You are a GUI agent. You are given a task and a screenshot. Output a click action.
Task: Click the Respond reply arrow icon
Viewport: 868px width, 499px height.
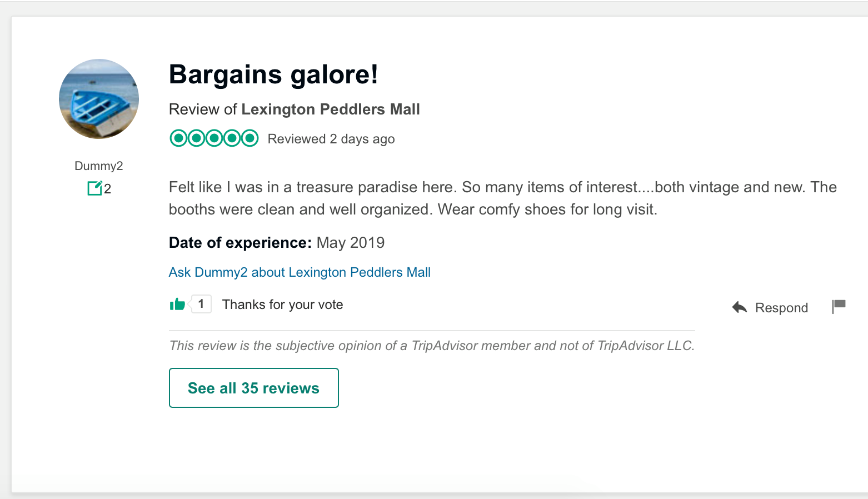(x=740, y=307)
